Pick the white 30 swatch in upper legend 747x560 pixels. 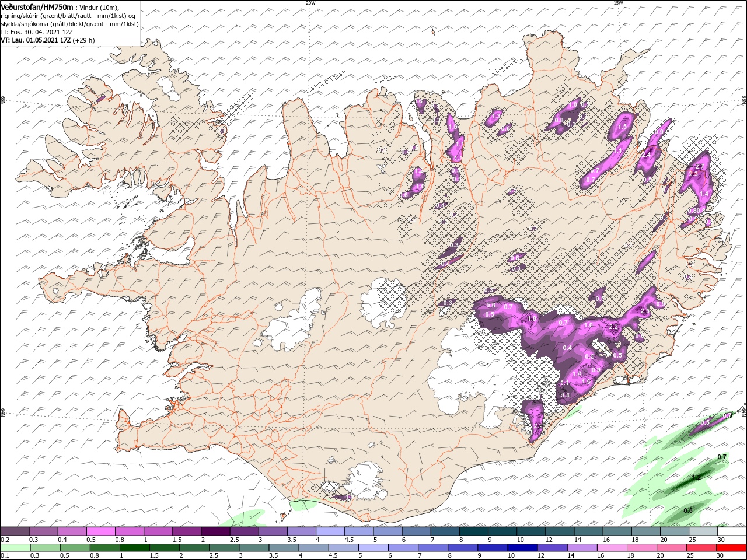click(x=732, y=531)
